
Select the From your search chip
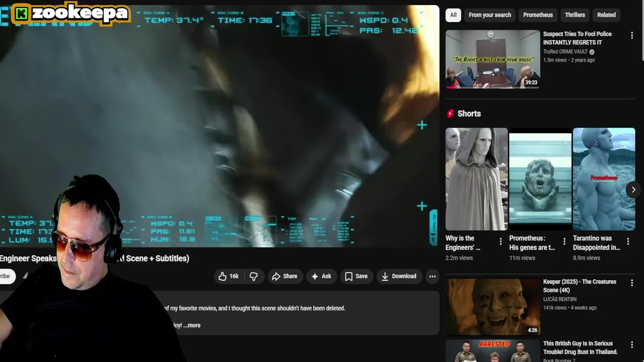pyautogui.click(x=490, y=15)
